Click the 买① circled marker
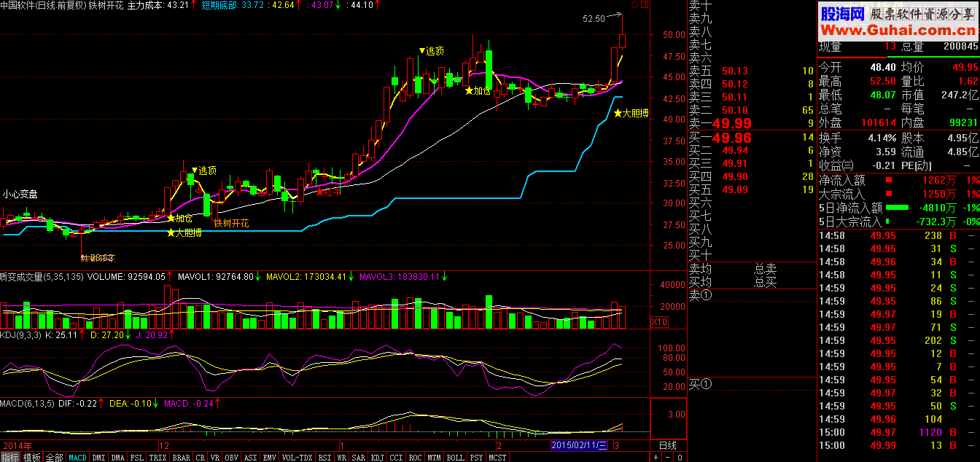The height and width of the screenshot is (462, 980). pyautogui.click(x=701, y=384)
